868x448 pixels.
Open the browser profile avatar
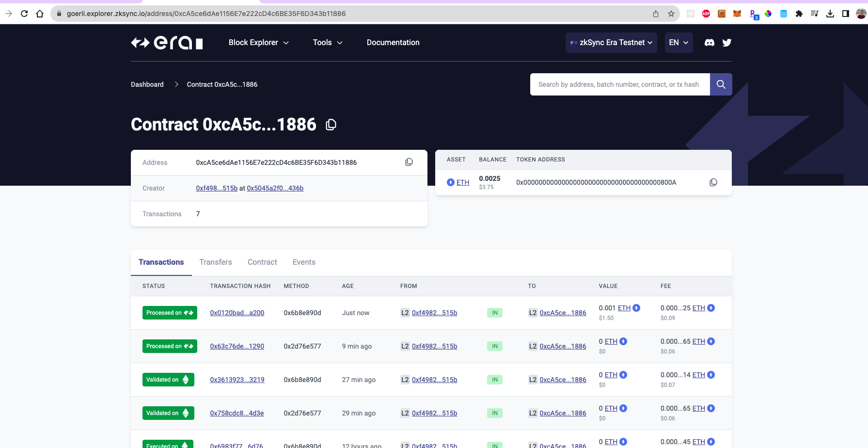[x=861, y=14]
